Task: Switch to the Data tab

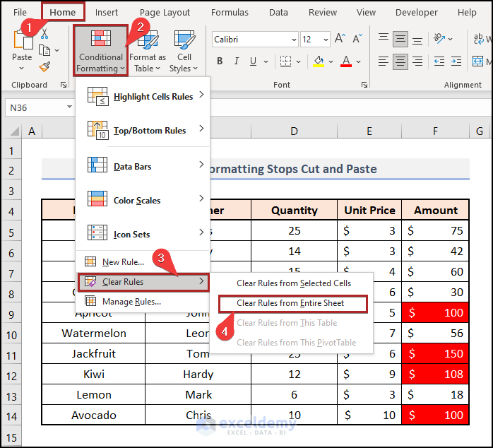Action: (x=278, y=12)
